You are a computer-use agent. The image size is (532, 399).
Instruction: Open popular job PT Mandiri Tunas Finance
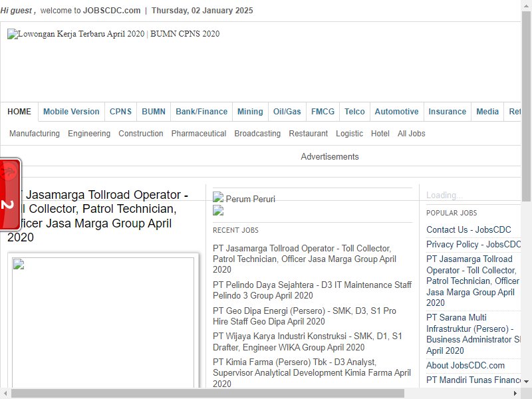tap(473, 380)
